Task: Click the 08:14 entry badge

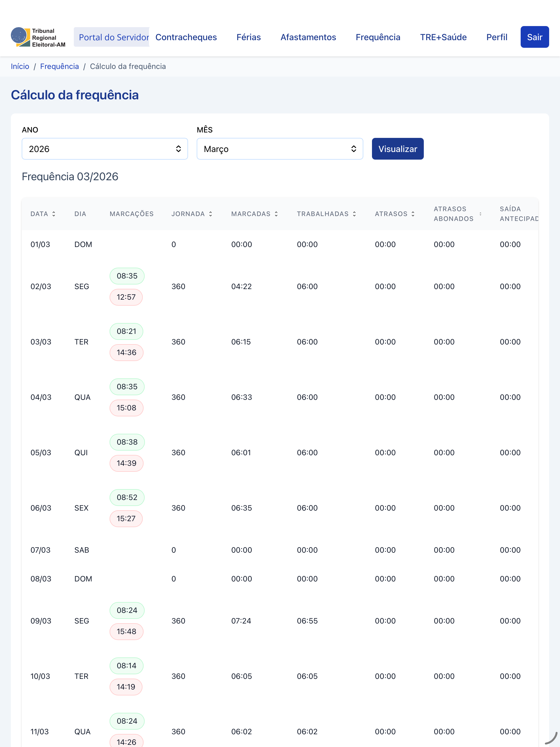Action: pyautogui.click(x=126, y=666)
